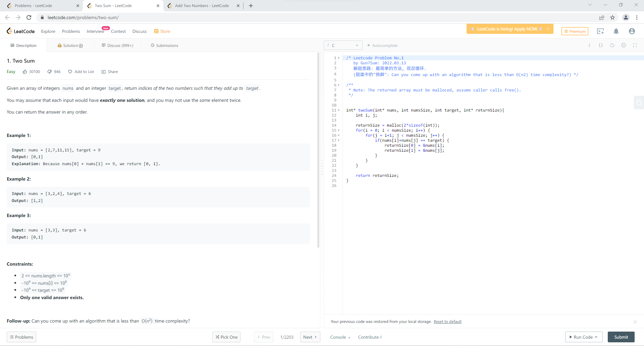Collapse the inner for loop at line 16
The height and width of the screenshot is (346, 644).
(x=339, y=135)
